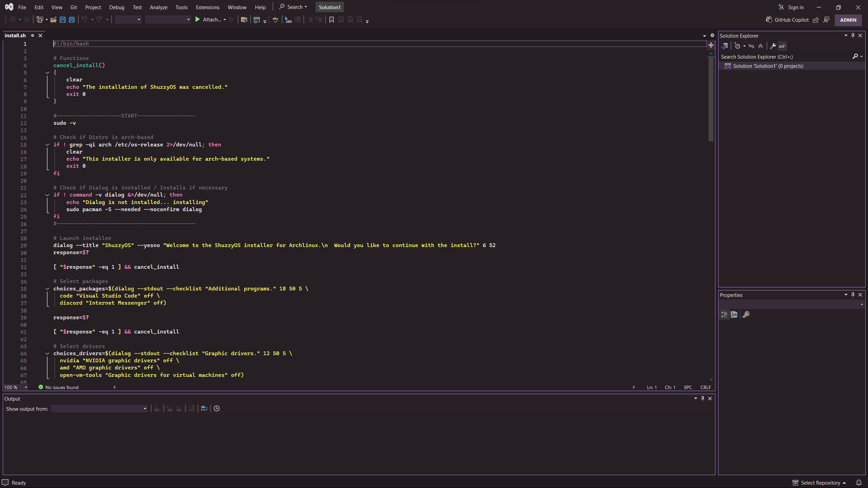Viewport: 868px width, 488px height.
Task: Click the editor split window handle
Action: (711, 45)
